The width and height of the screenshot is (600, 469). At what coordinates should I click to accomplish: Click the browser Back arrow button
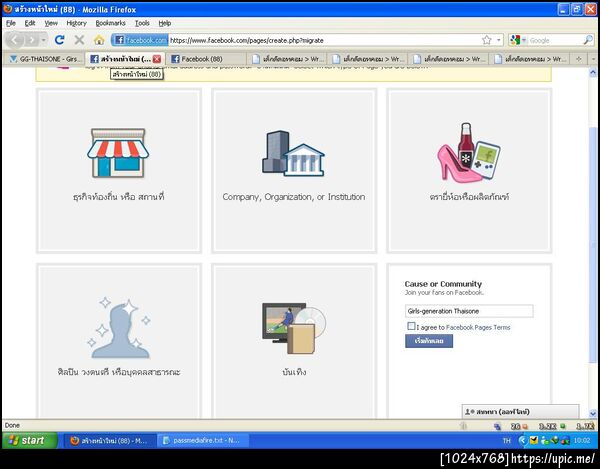pyautogui.click(x=15, y=40)
